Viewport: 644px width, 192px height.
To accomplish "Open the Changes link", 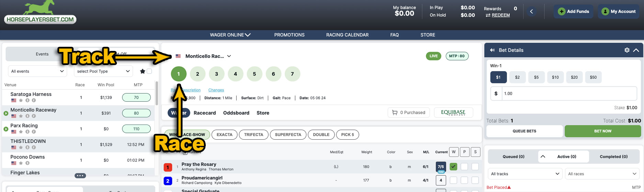I will (x=216, y=90).
